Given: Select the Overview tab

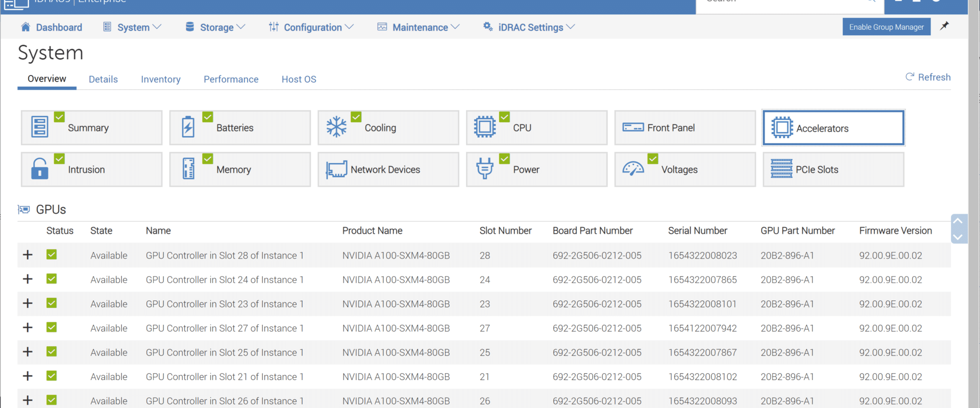Looking at the screenshot, I should pyautogui.click(x=47, y=79).
